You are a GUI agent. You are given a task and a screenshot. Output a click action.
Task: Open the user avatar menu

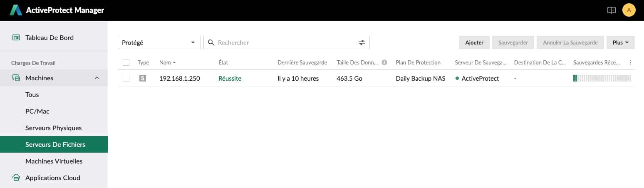tap(629, 10)
